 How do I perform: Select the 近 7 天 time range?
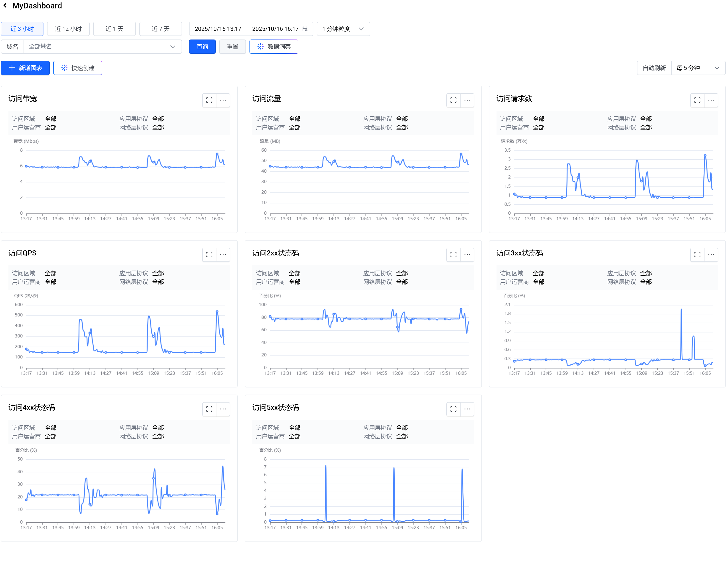(x=160, y=29)
